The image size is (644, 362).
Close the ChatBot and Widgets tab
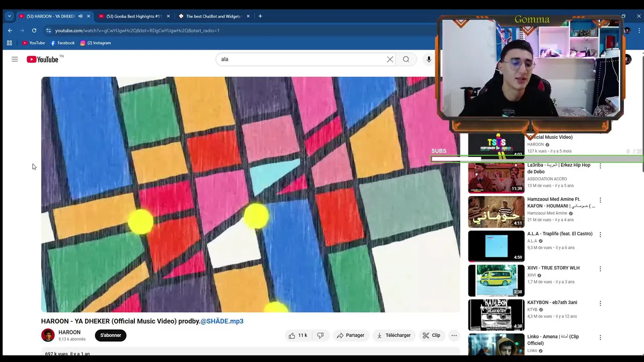coord(248,16)
